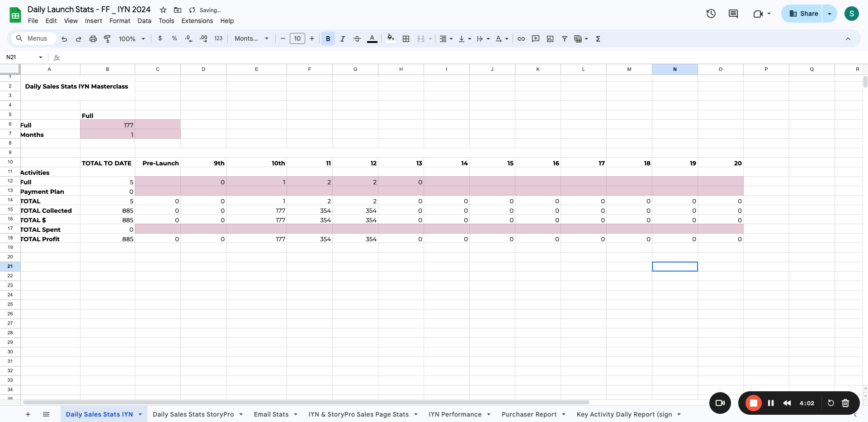Click the font size field
Screen dimensions: 868x422
(x=297, y=39)
